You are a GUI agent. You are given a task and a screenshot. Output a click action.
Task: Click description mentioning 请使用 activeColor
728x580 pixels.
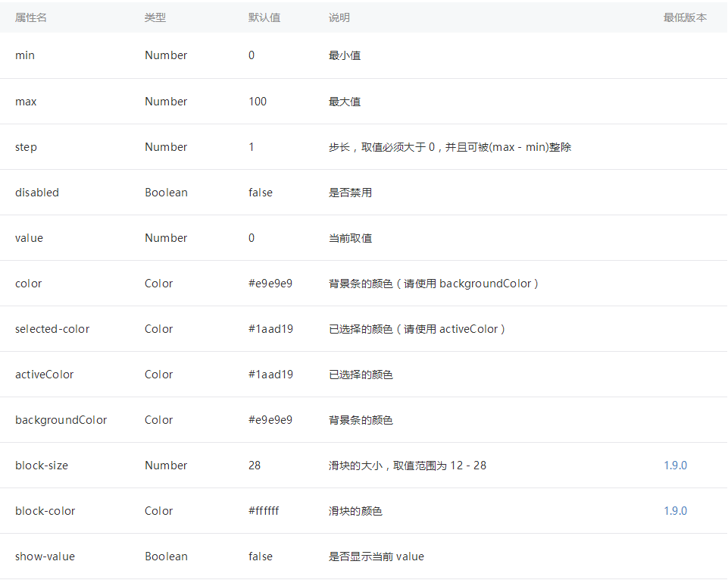417,329
